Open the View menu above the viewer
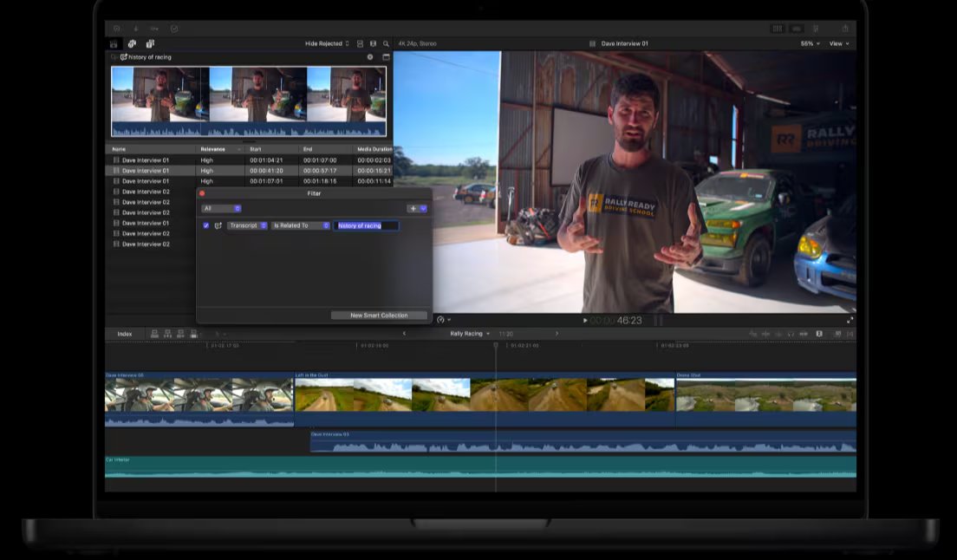This screenshot has height=560, width=957. pos(837,43)
